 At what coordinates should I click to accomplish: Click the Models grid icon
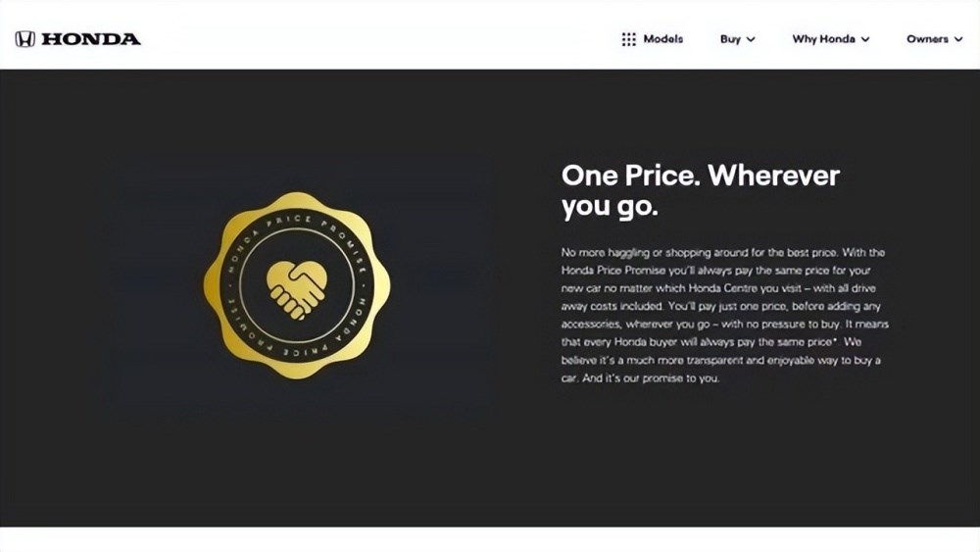[628, 39]
